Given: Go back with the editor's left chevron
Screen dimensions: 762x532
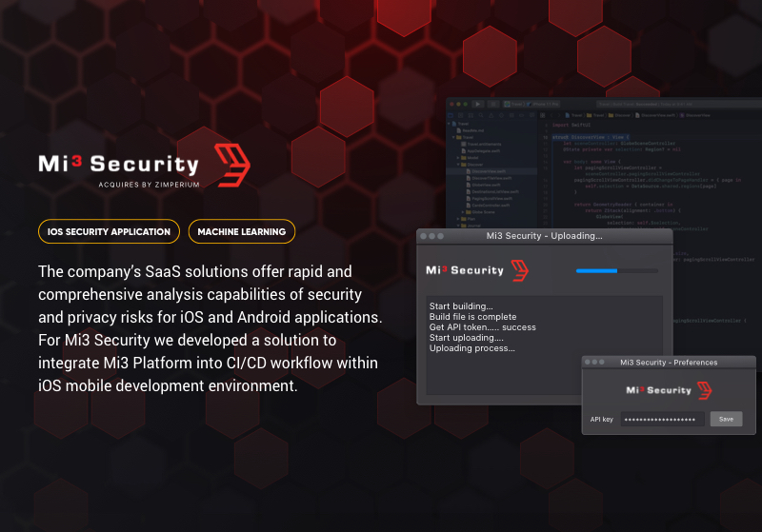Looking at the screenshot, I should point(551,115).
